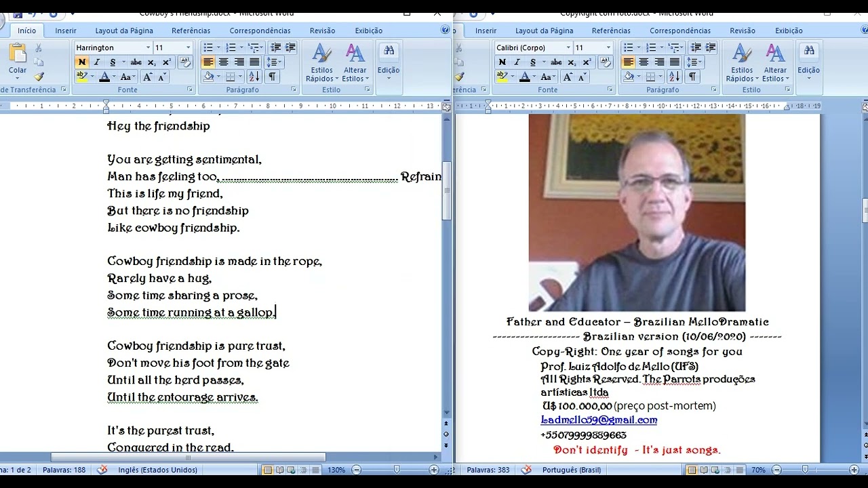This screenshot has height=488, width=868.
Task: Click strikethrough icon in right window
Action: 556,62
